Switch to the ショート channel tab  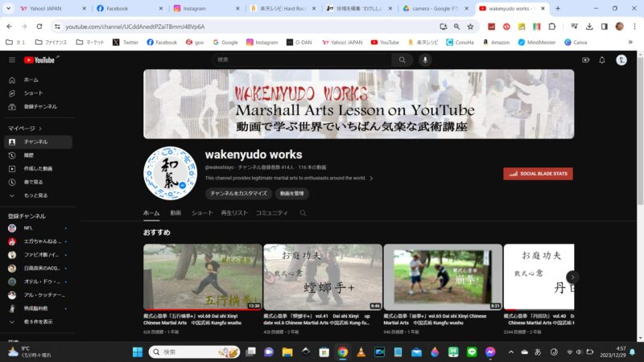coord(202,213)
